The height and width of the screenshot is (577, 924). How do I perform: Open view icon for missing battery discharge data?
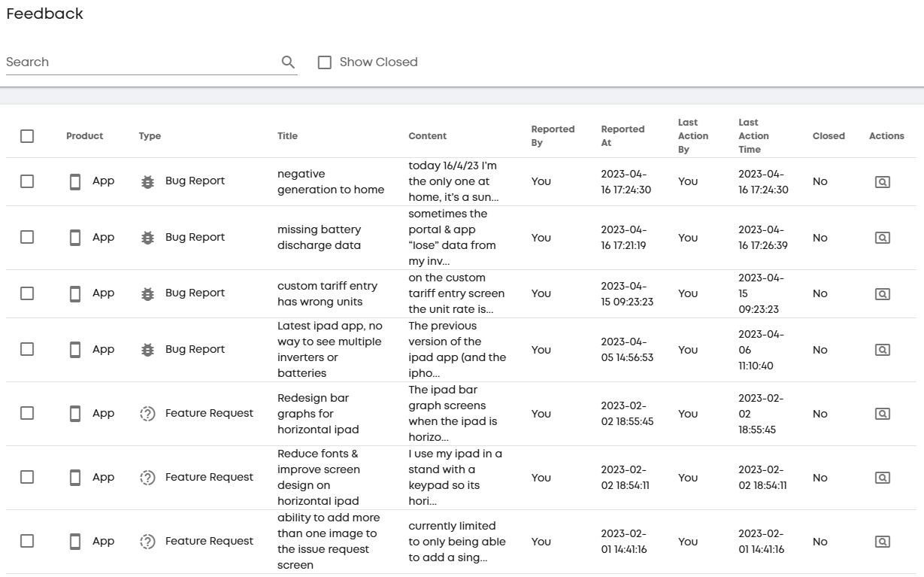[883, 238]
